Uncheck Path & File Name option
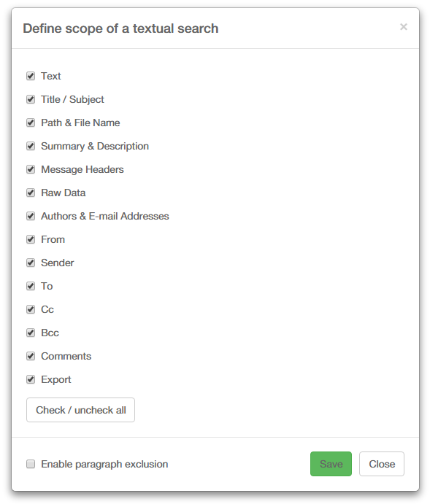 [x=31, y=123]
